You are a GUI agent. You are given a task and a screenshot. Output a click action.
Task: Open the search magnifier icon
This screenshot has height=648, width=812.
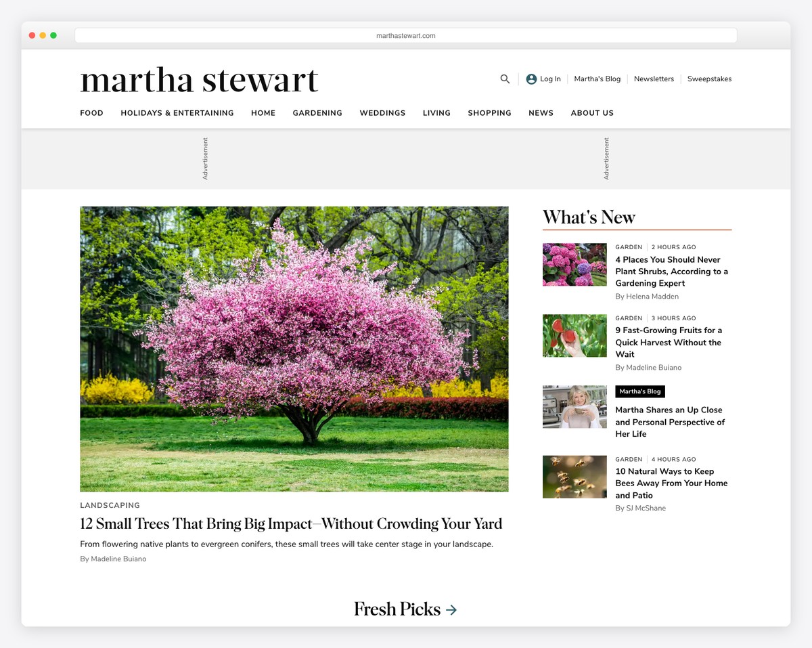click(x=505, y=79)
